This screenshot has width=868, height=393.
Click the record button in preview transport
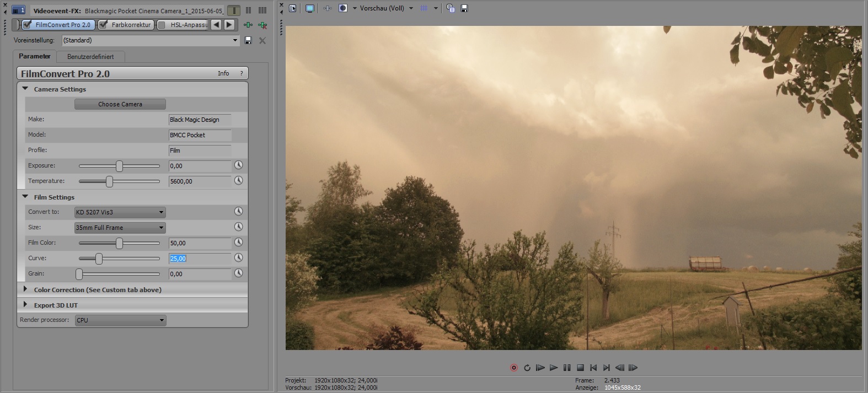coord(514,368)
